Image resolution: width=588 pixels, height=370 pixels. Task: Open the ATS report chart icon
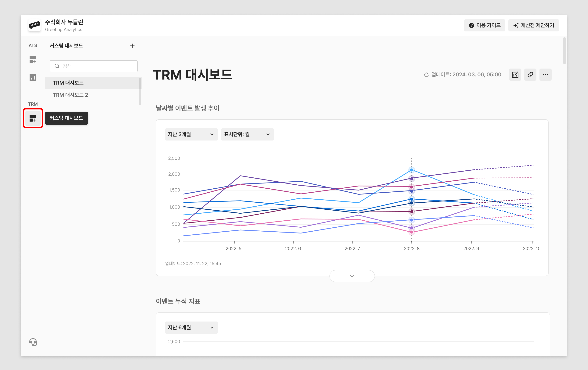(33, 78)
